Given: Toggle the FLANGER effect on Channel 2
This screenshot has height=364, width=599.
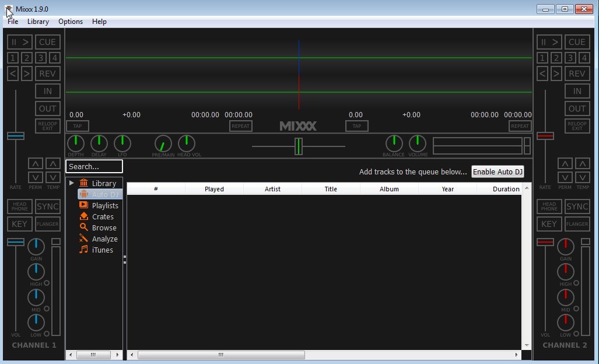Looking at the screenshot, I should (x=577, y=223).
